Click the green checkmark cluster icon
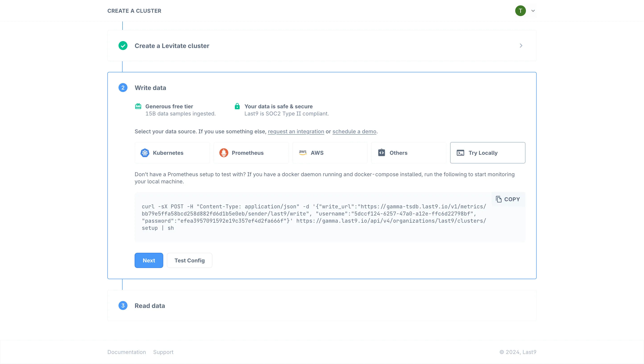The height and width of the screenshot is (364, 644). pyautogui.click(x=123, y=46)
